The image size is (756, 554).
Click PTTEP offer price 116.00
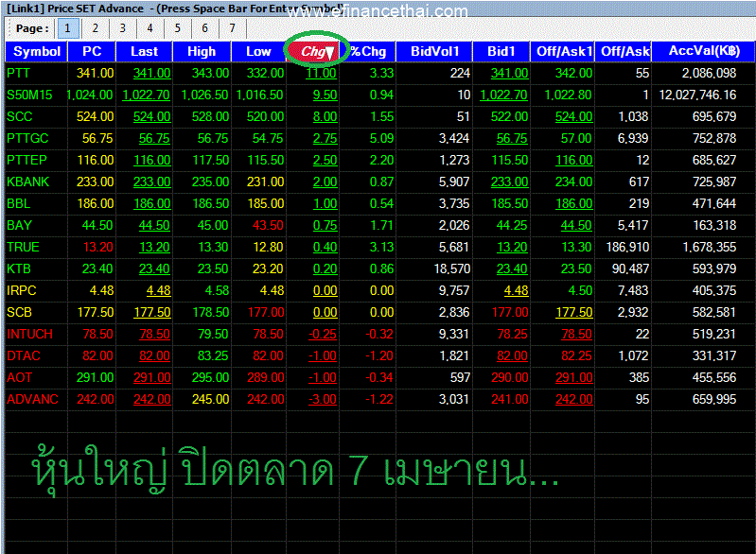[x=573, y=160]
